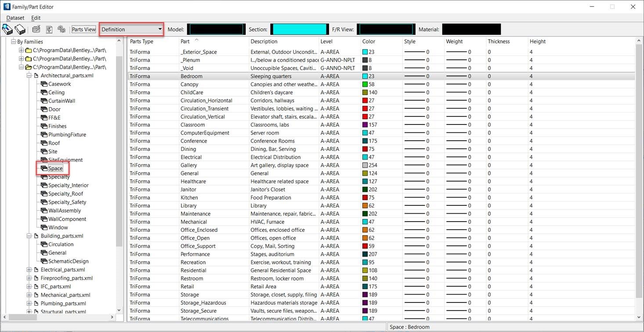Click the family icon beside Door
This screenshot has height=332, width=644.
44,109
